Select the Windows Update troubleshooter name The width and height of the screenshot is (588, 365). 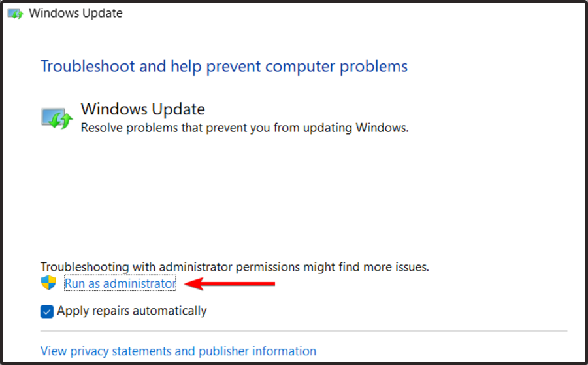143,109
